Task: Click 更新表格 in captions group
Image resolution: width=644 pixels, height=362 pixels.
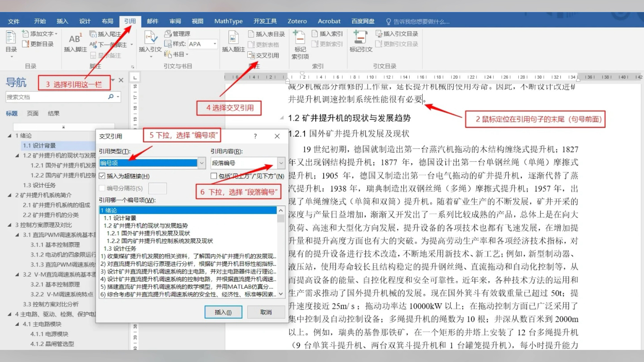Action: (263, 45)
